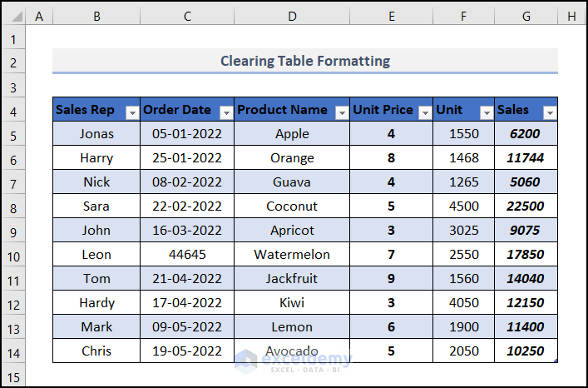Expand the Product Name filter dropdown
Viewport: 588px width, 388px height.
(x=341, y=112)
